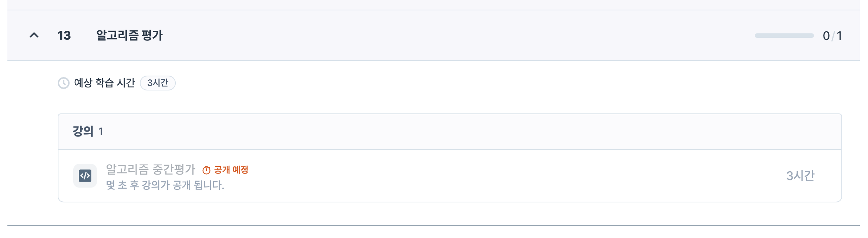Image resolution: width=868 pixels, height=238 pixels.
Task: Click the code icon of the lecture
Action: click(85, 176)
